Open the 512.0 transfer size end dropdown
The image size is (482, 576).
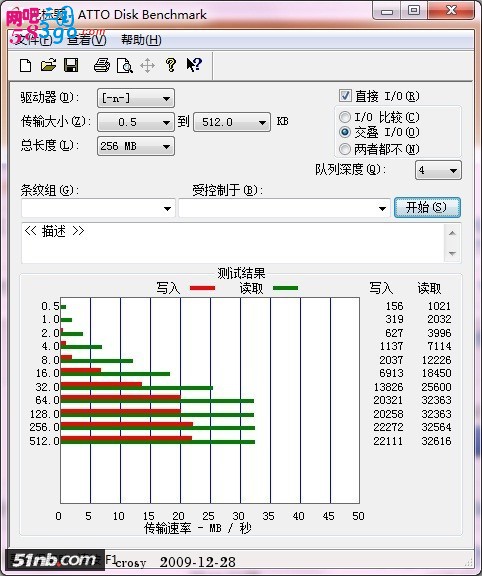pos(232,122)
